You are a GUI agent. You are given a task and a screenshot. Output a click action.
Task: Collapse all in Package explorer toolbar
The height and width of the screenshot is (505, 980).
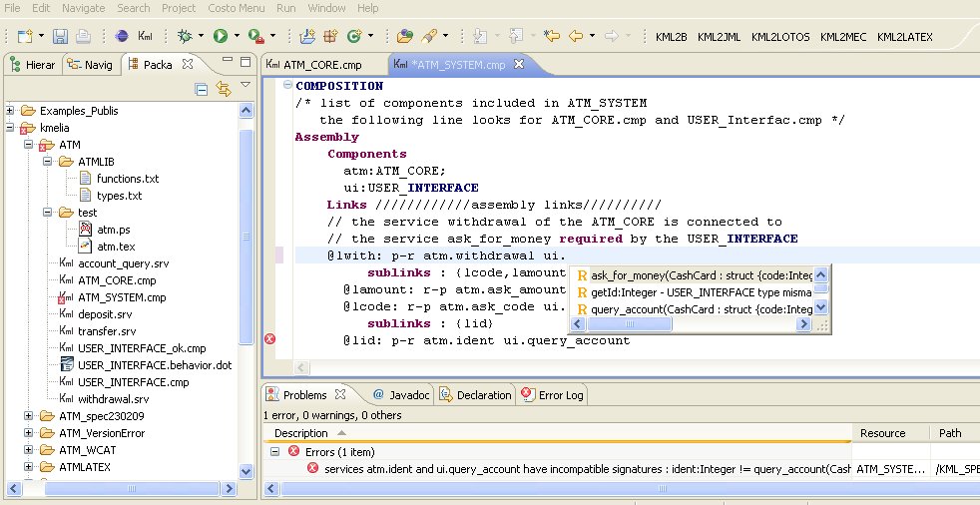[x=202, y=89]
